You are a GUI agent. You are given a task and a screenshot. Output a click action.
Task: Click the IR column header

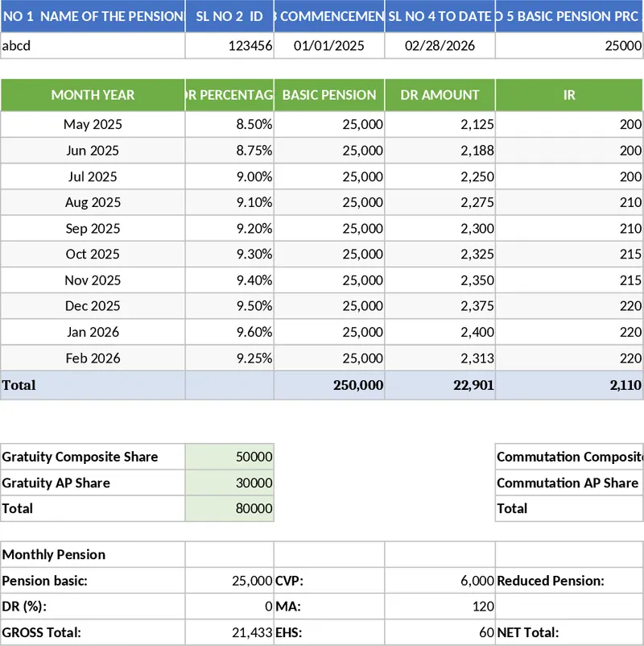569,95
